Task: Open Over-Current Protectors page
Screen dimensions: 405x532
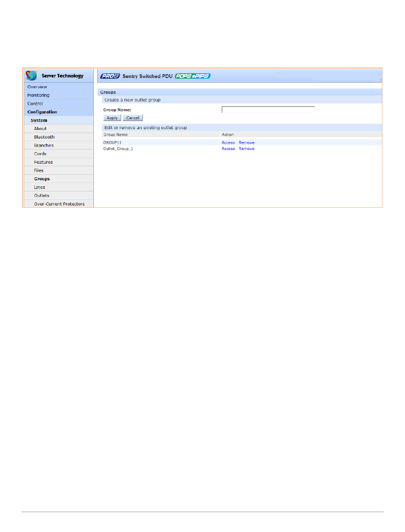Action: point(58,204)
